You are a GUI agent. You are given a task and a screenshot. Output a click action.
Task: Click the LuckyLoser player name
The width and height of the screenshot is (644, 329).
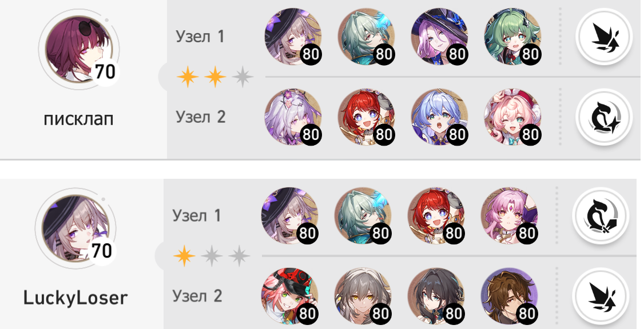click(x=75, y=298)
